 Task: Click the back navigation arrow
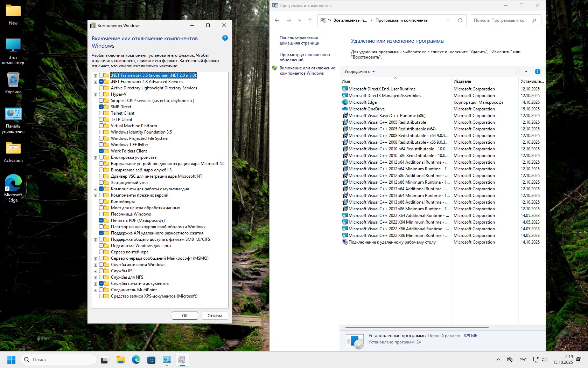[x=277, y=20]
